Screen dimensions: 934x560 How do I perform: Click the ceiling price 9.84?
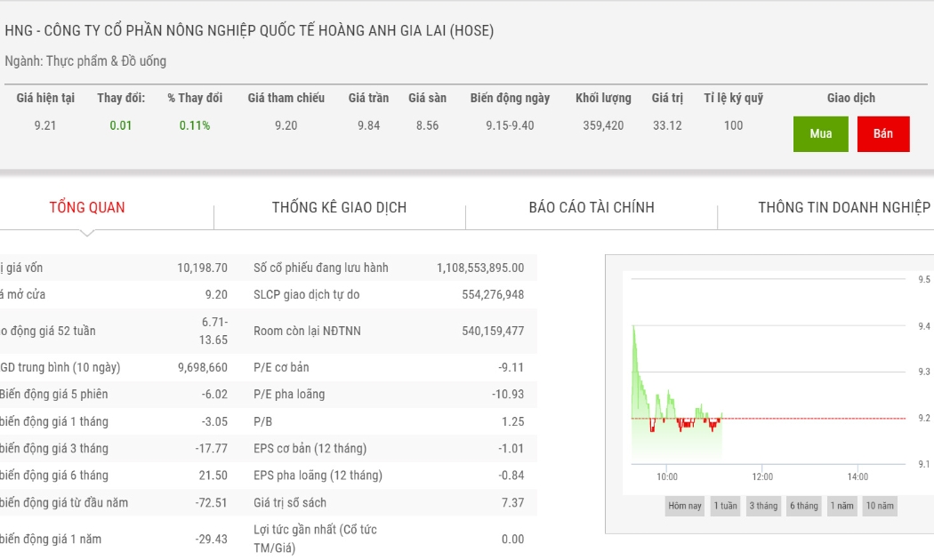(x=369, y=125)
